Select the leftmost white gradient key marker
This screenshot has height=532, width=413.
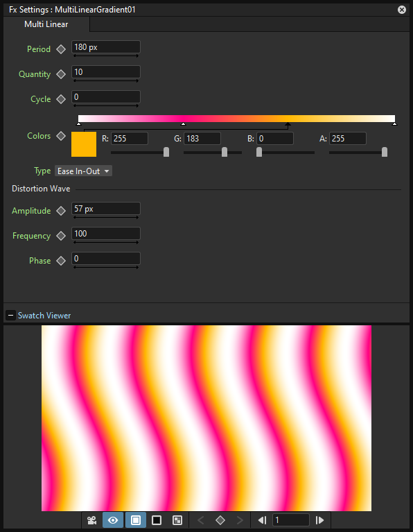pyautogui.click(x=79, y=124)
